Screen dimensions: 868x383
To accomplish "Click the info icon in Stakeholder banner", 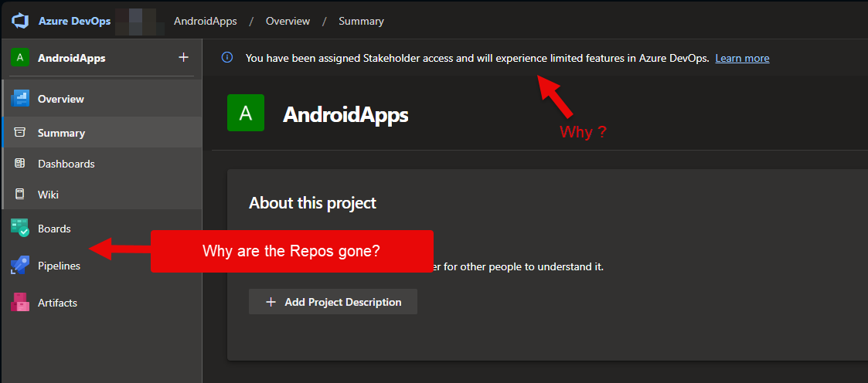I will [227, 57].
